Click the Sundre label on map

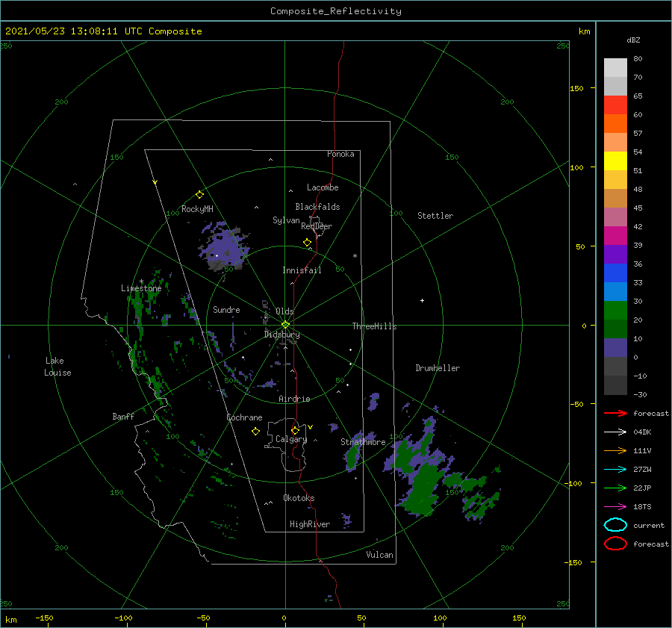[226, 309]
